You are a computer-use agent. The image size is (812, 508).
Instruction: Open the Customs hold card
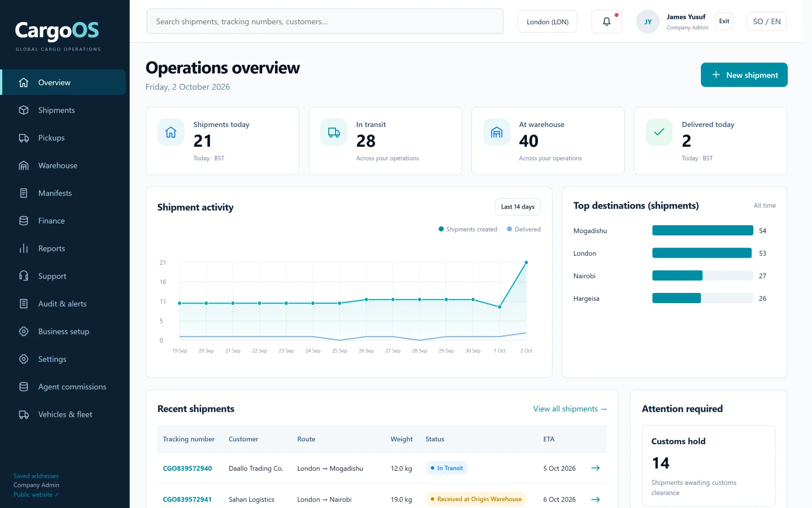click(x=708, y=466)
